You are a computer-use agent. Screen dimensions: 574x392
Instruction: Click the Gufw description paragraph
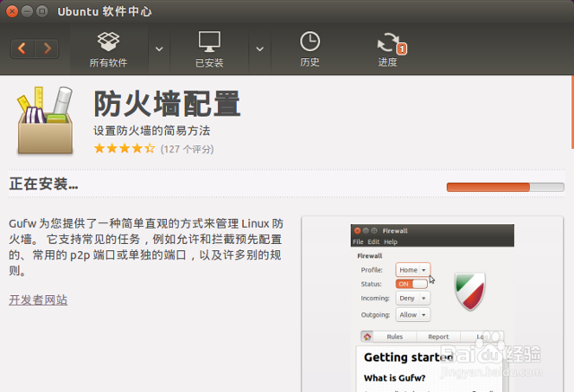pos(145,247)
